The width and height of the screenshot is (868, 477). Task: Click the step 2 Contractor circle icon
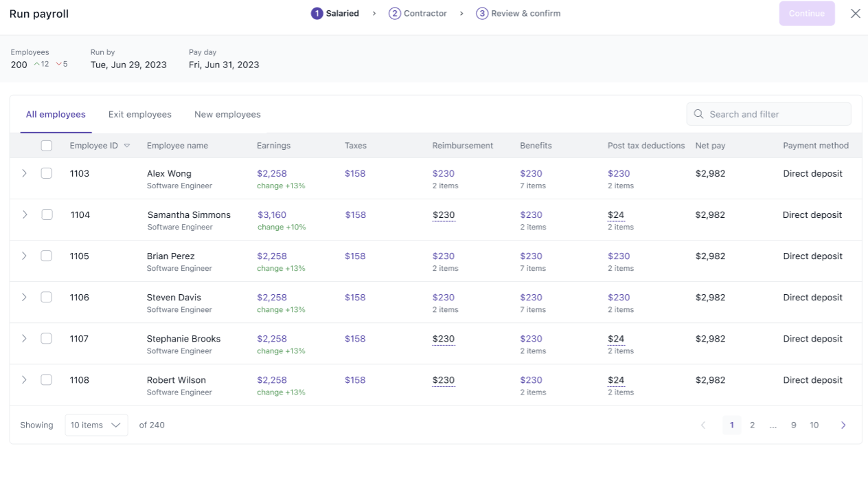tap(394, 14)
